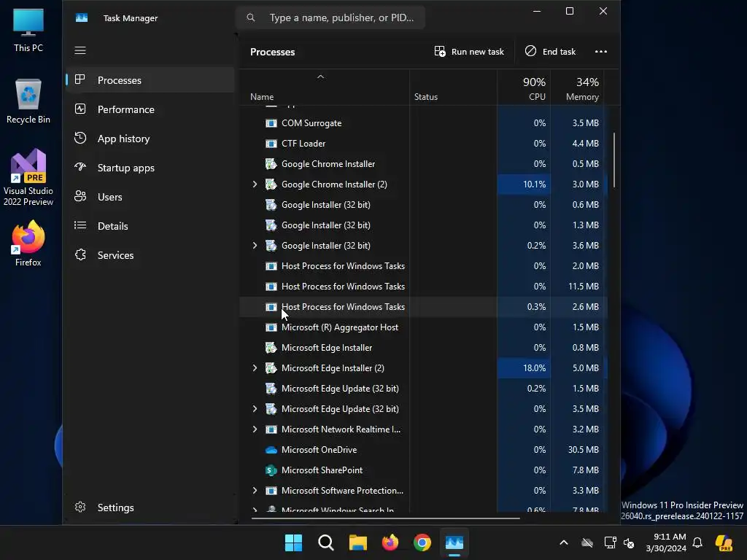
Task: Open This PC desktop icon
Action: [28, 30]
